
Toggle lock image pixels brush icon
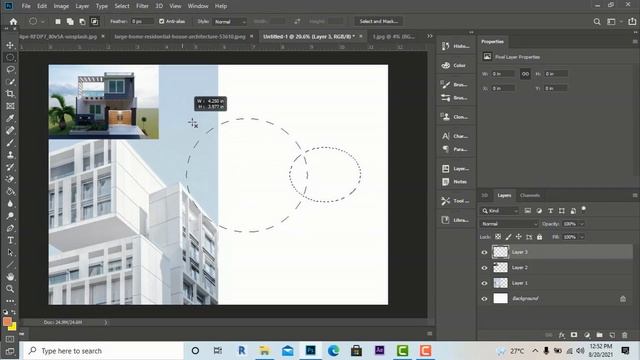pos(509,237)
